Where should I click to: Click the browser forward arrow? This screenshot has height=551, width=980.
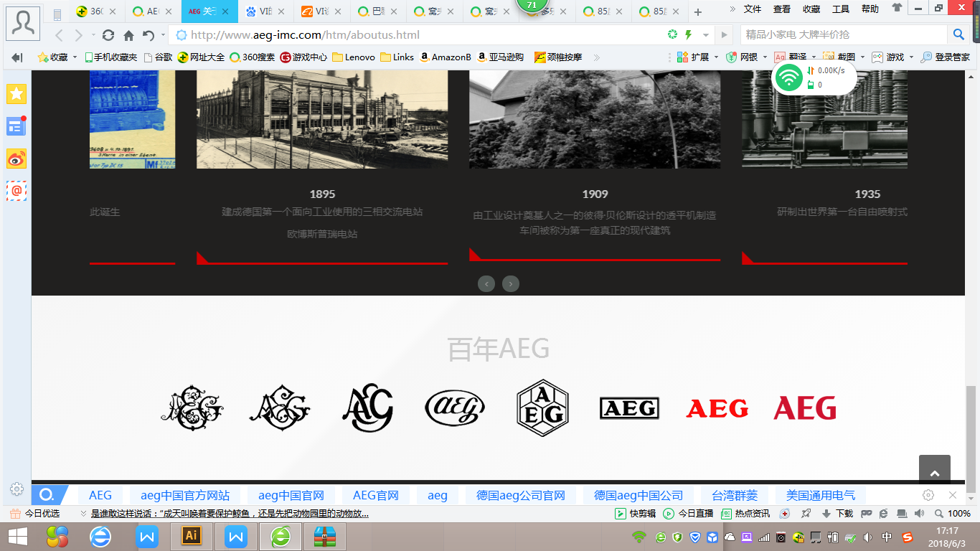pyautogui.click(x=79, y=35)
